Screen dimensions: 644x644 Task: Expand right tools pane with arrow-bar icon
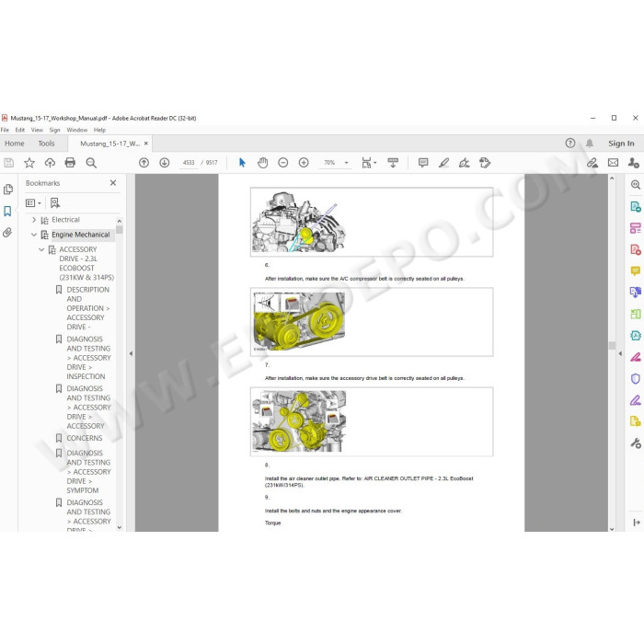[x=637, y=522]
